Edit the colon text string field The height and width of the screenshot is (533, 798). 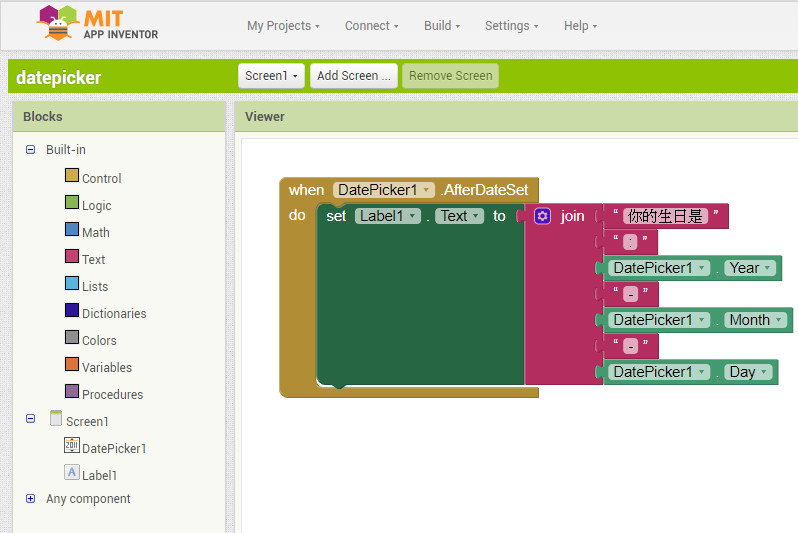point(630,242)
